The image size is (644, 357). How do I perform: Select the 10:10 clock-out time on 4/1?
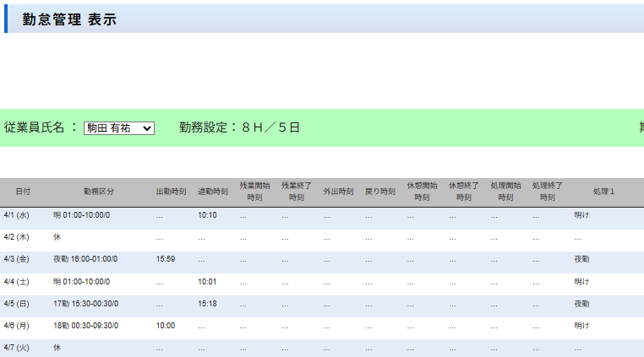coord(208,215)
